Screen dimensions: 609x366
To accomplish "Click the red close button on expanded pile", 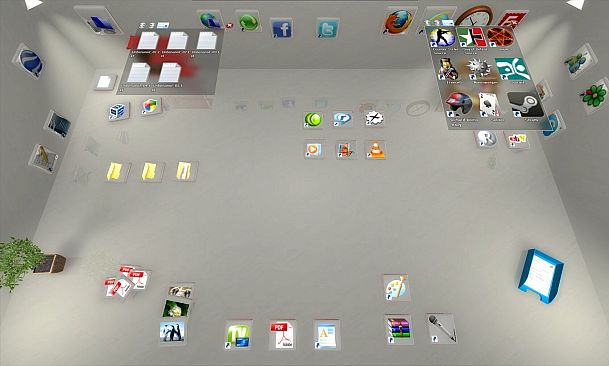I will pyautogui.click(x=230, y=26).
